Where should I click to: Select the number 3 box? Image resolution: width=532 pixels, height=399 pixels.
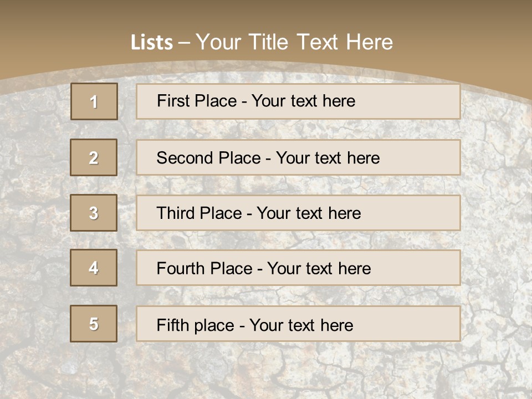click(x=94, y=213)
